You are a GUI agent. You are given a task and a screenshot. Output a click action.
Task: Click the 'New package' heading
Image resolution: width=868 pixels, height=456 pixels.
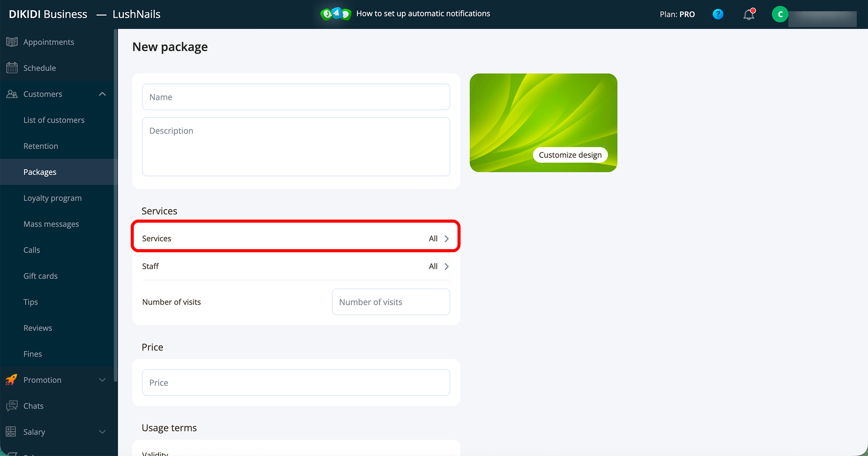point(170,47)
